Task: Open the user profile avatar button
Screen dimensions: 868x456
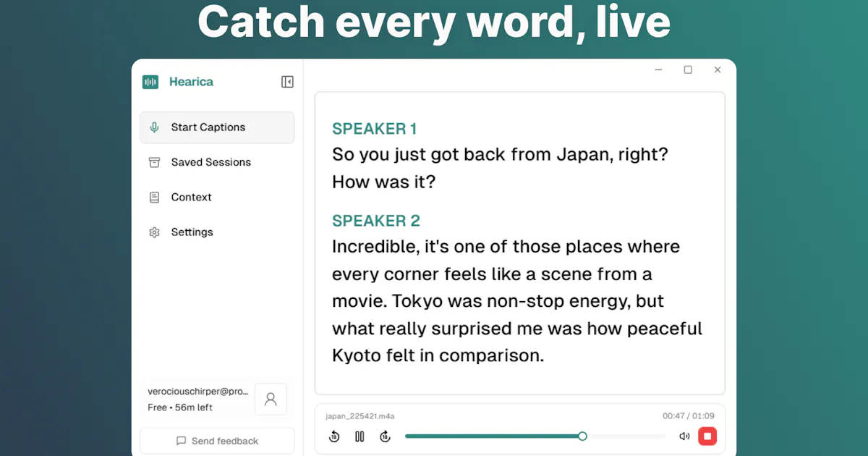Action: coord(271,399)
